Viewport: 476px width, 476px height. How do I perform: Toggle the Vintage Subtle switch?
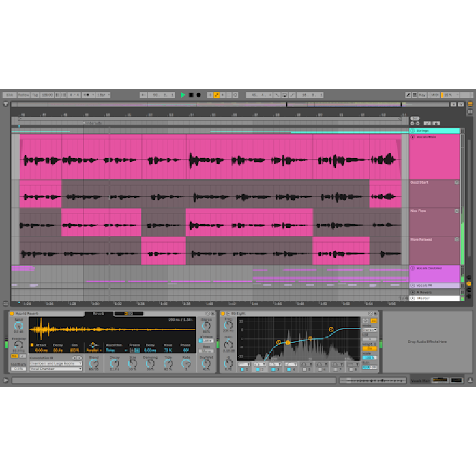click(207, 341)
